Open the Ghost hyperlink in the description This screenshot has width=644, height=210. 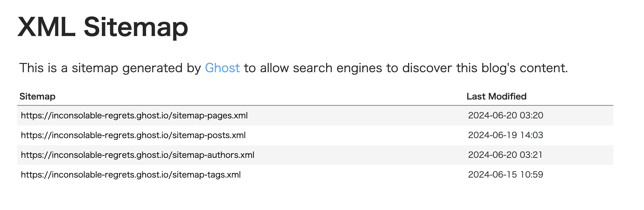222,68
